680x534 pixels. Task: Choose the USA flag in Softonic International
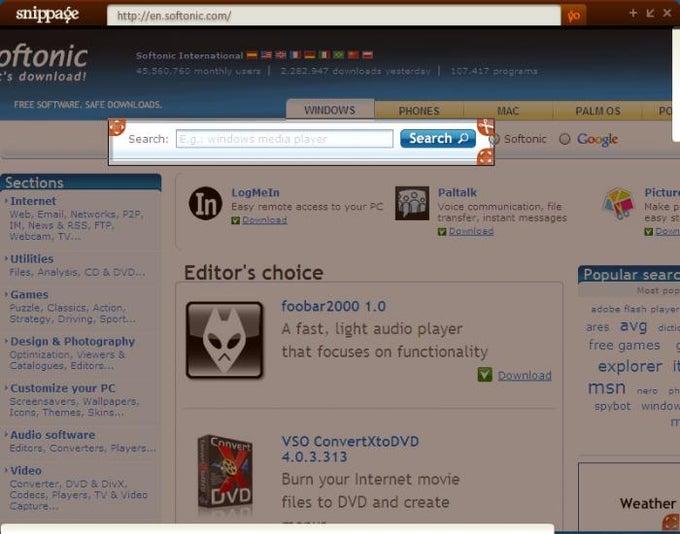(x=266, y=55)
